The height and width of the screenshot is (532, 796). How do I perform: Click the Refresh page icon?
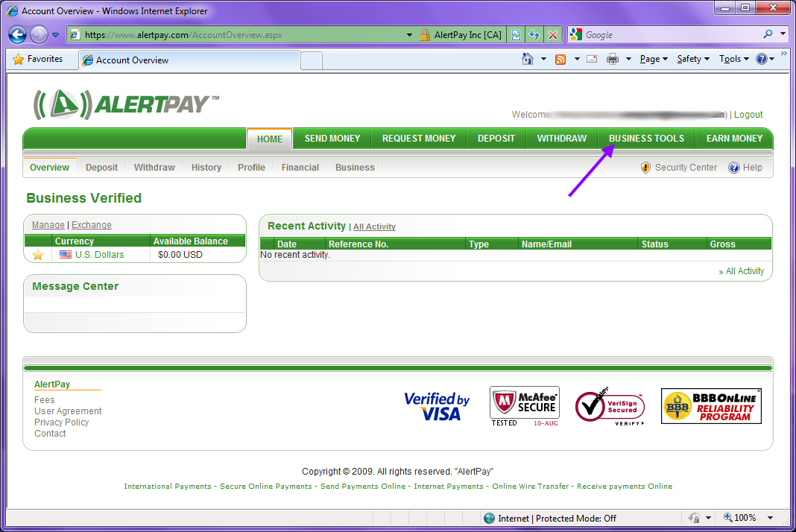click(534, 34)
